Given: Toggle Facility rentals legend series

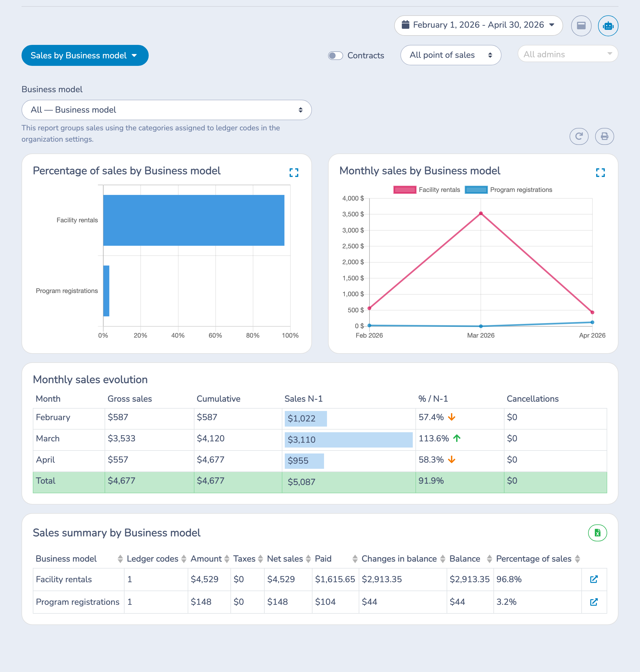Looking at the screenshot, I should coord(426,190).
